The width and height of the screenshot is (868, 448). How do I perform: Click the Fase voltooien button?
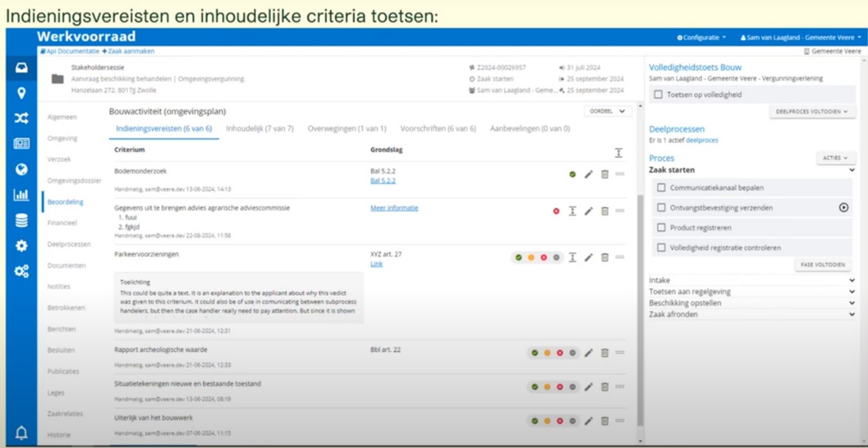[823, 265]
